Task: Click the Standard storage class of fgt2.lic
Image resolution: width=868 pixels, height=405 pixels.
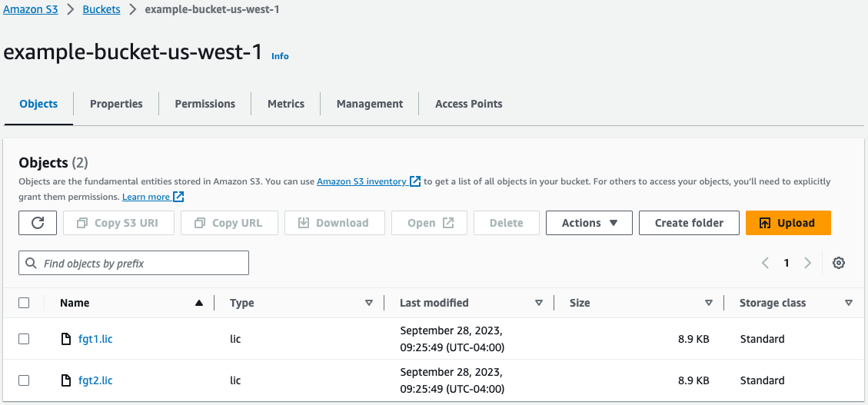Action: 762,380
